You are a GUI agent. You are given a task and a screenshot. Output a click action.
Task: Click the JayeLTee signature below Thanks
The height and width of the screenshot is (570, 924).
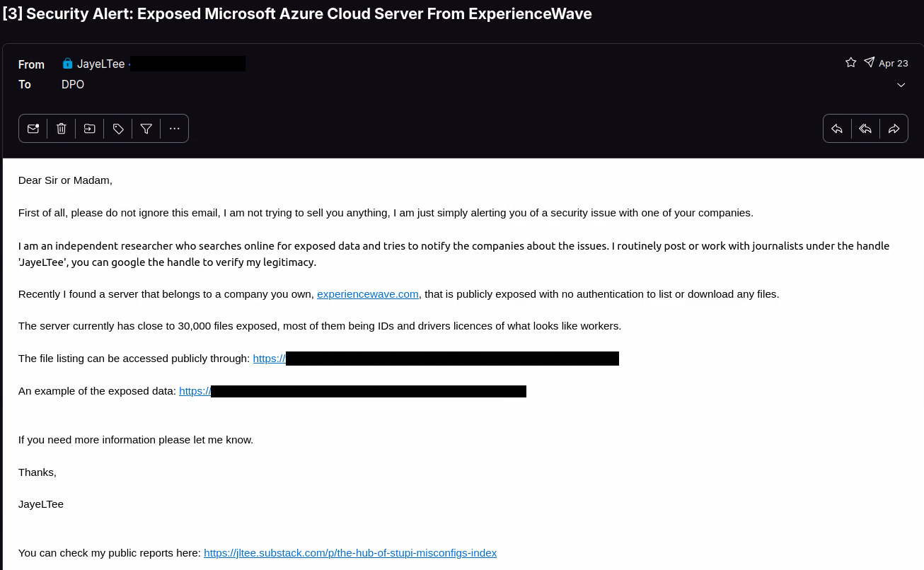(41, 504)
